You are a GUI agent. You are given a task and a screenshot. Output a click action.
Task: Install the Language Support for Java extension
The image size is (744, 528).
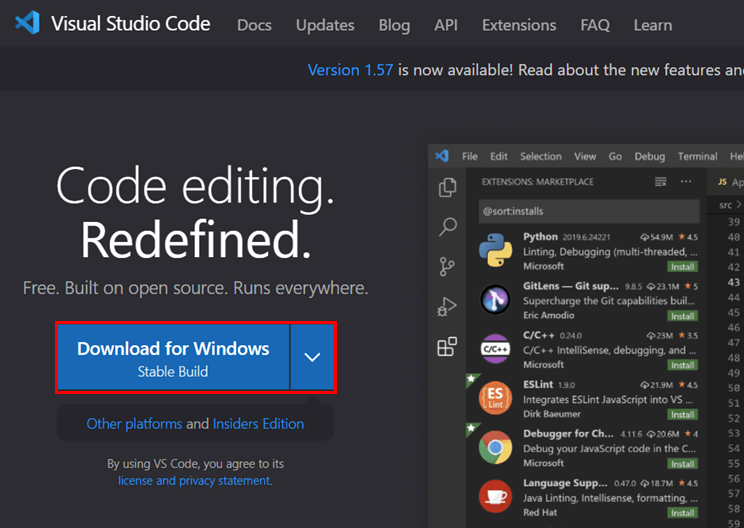682,513
